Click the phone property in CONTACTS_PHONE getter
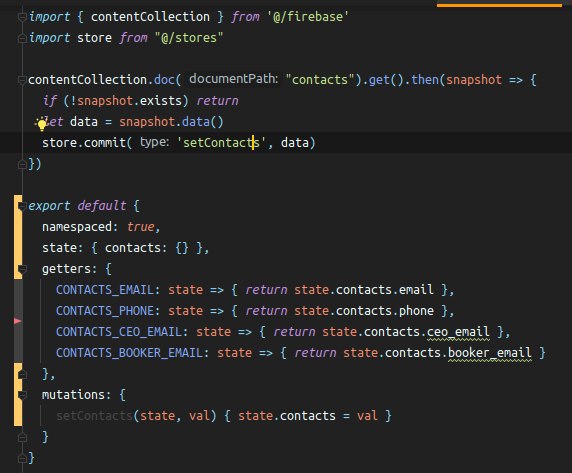This screenshot has height=473, width=572. coord(416,311)
